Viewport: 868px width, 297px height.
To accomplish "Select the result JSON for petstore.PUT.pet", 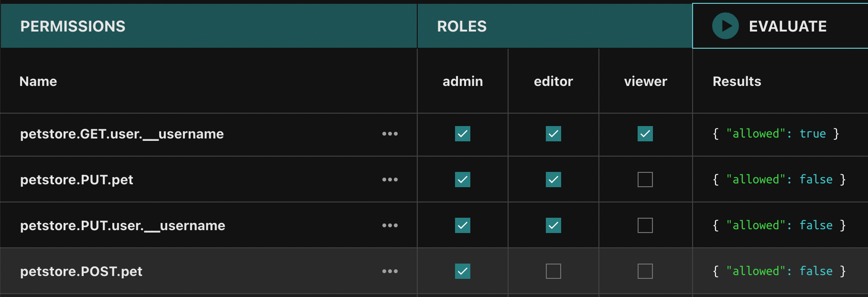I will [779, 180].
